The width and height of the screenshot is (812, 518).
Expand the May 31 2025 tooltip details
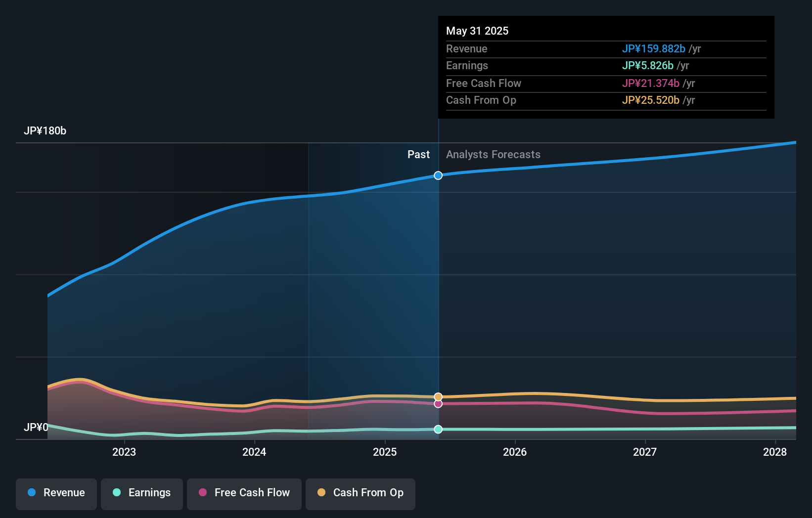tap(477, 31)
